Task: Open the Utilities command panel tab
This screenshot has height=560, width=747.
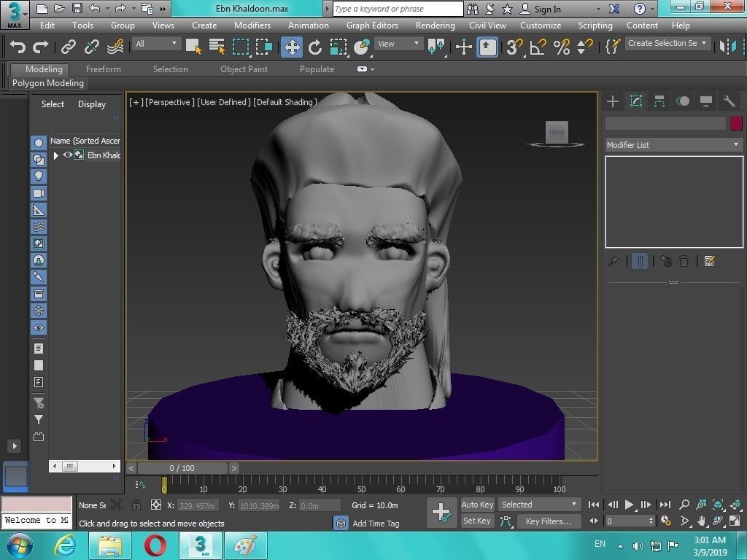Action: click(729, 101)
